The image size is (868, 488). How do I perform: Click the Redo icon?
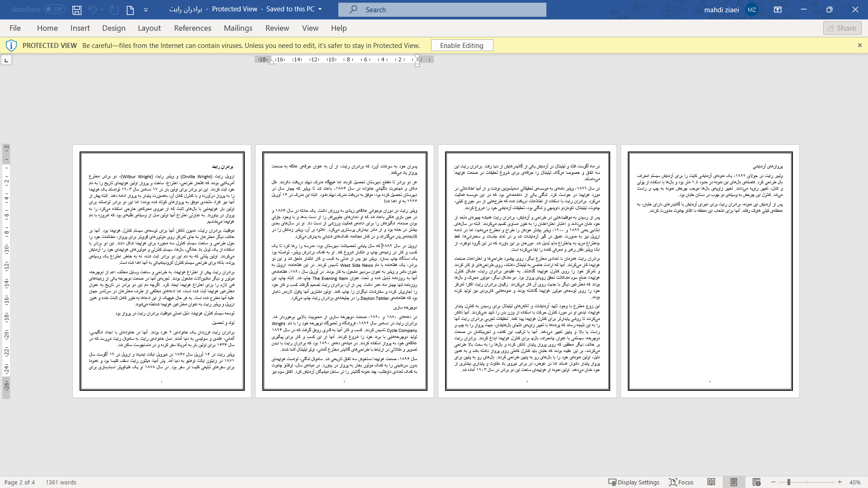(114, 9)
